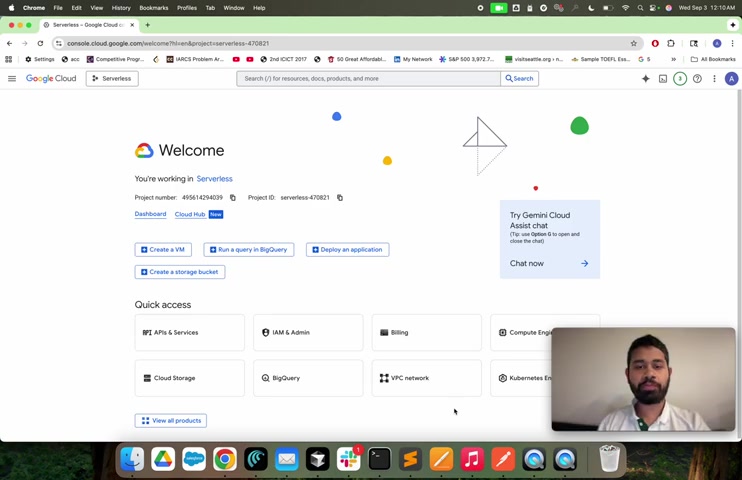Open notifications badge showing 3
Viewport: 742px width, 480px height.
point(680,79)
